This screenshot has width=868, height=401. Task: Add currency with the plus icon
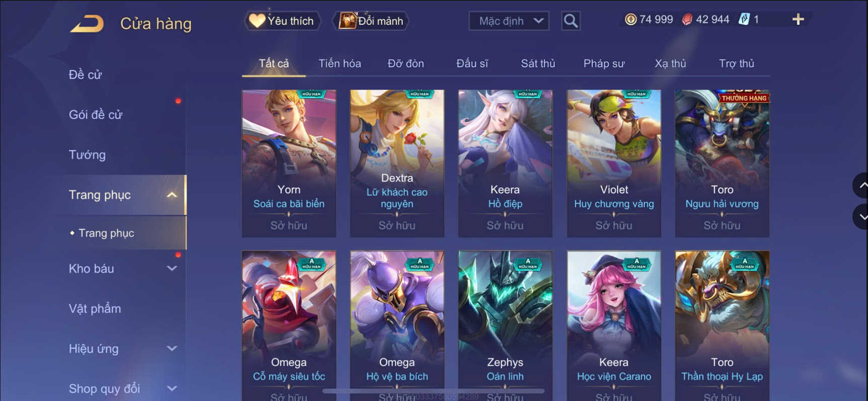click(x=798, y=20)
